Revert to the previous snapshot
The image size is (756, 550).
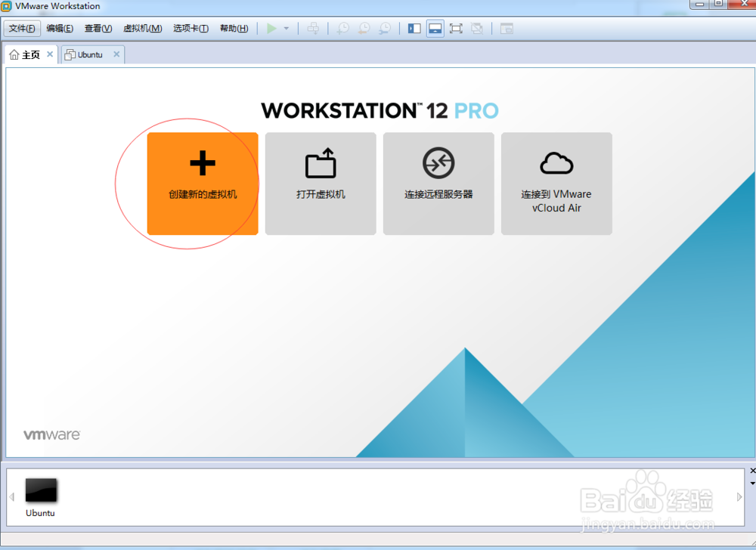point(364,28)
